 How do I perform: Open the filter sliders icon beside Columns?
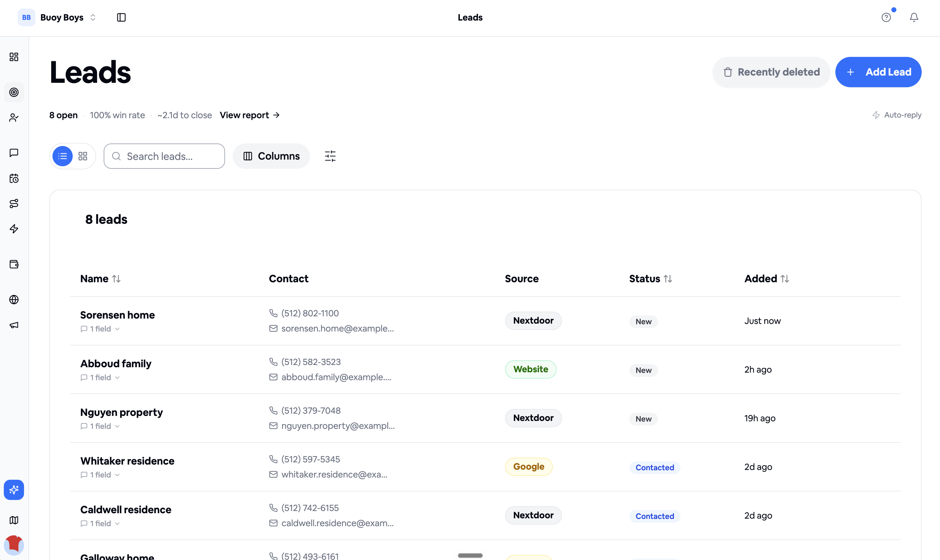pyautogui.click(x=330, y=156)
